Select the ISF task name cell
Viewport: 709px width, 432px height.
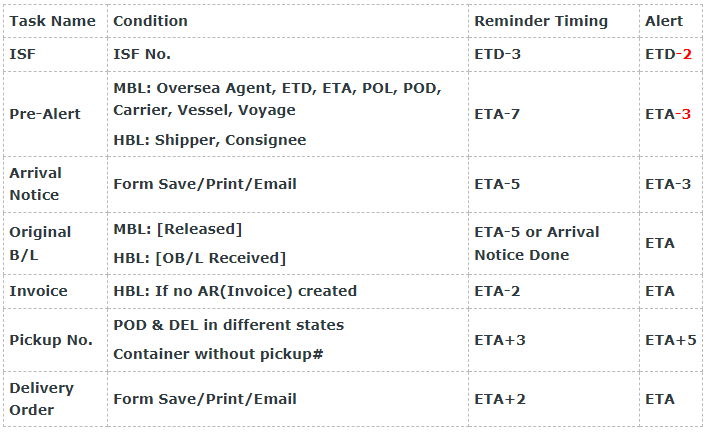[23, 54]
